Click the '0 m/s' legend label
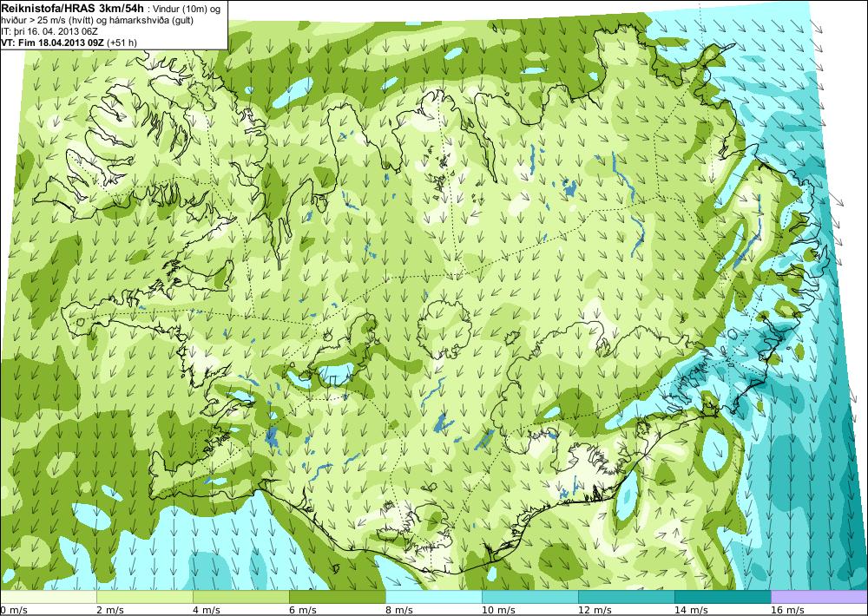 (14, 610)
